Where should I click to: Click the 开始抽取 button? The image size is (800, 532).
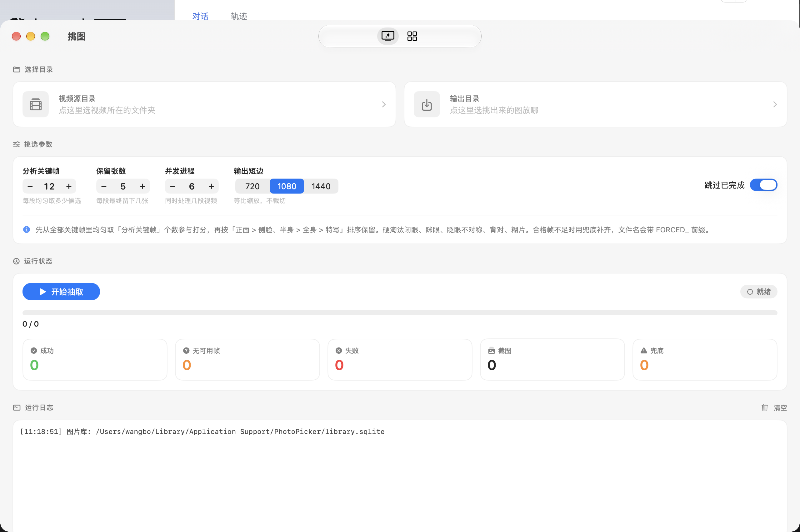coord(61,292)
